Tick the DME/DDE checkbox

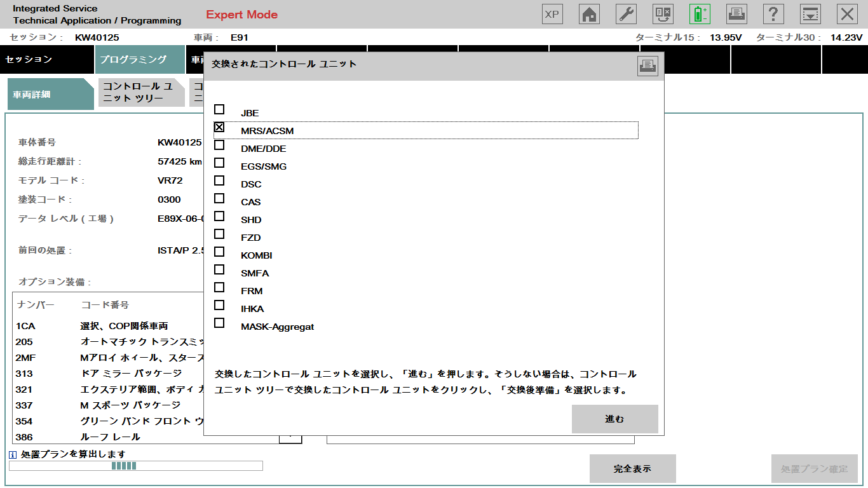click(219, 146)
